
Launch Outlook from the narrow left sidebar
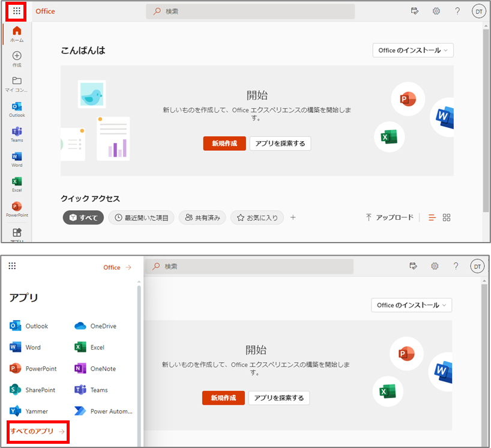(x=17, y=109)
